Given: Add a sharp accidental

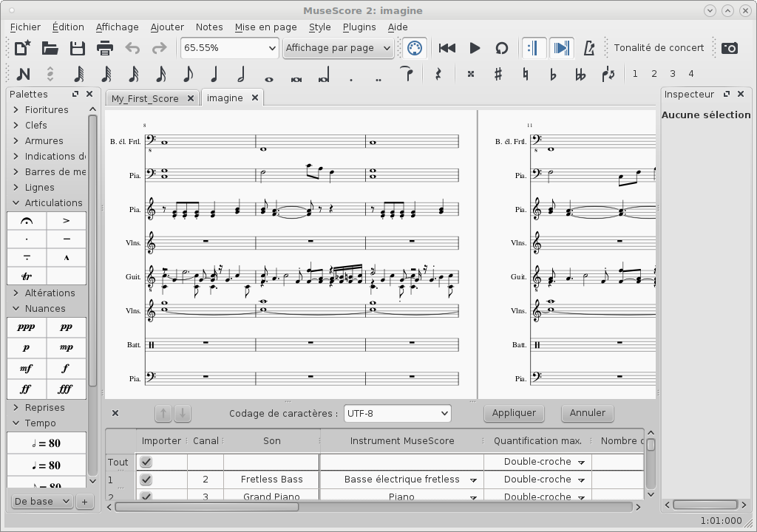Looking at the screenshot, I should pos(498,74).
